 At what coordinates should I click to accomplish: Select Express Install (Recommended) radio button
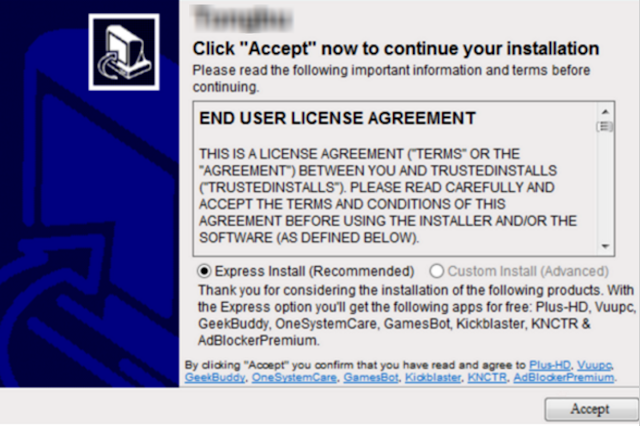204,271
